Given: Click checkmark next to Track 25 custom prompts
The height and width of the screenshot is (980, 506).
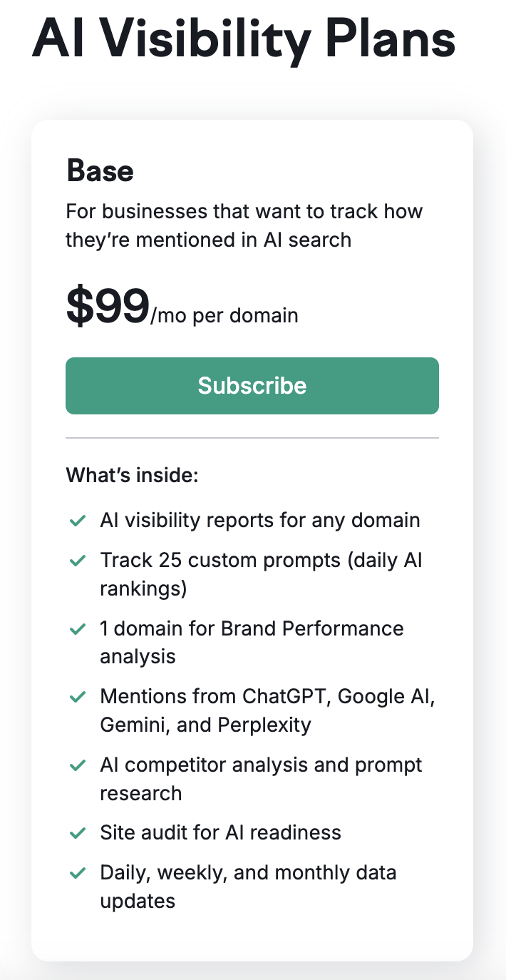Looking at the screenshot, I should point(77,561).
